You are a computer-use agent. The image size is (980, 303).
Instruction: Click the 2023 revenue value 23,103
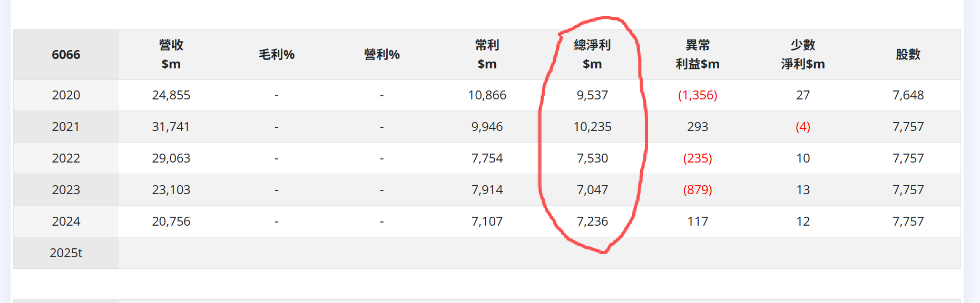(x=171, y=190)
